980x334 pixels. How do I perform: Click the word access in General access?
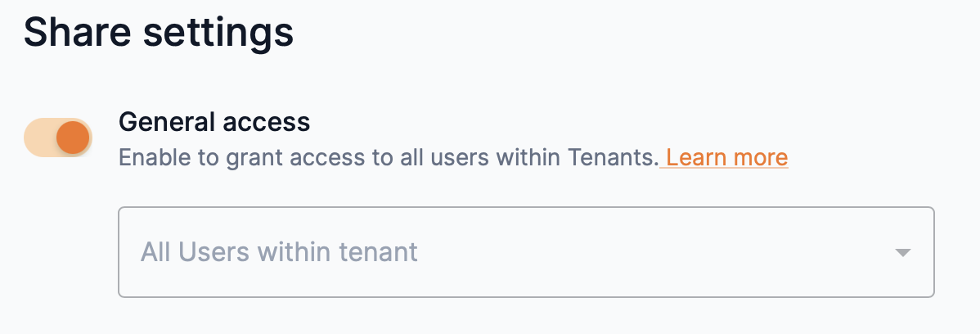269,122
